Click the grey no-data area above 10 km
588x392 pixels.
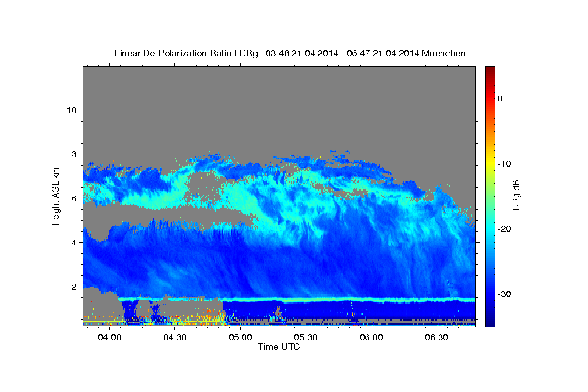279,88
